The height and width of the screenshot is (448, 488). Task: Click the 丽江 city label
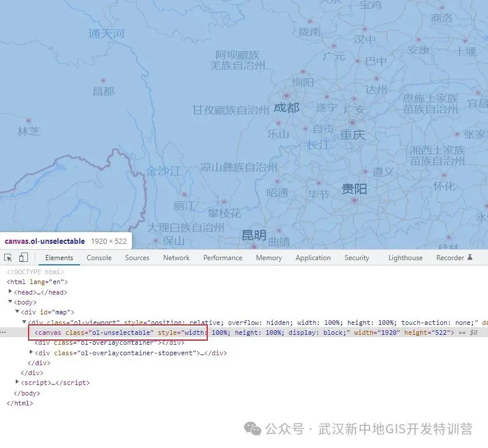pos(184,206)
